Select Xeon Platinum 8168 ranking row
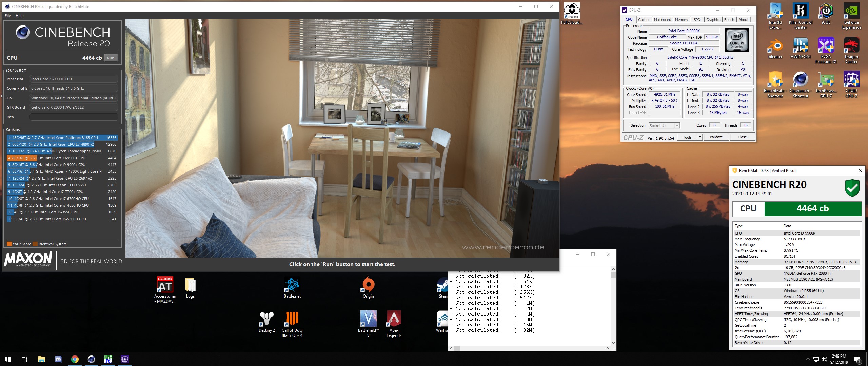The image size is (868, 366). click(62, 138)
